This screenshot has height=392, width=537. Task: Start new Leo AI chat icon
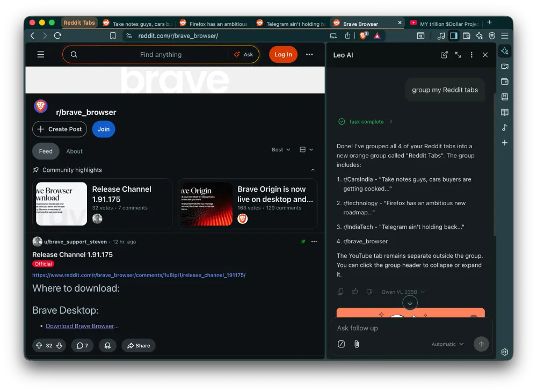[x=444, y=55]
